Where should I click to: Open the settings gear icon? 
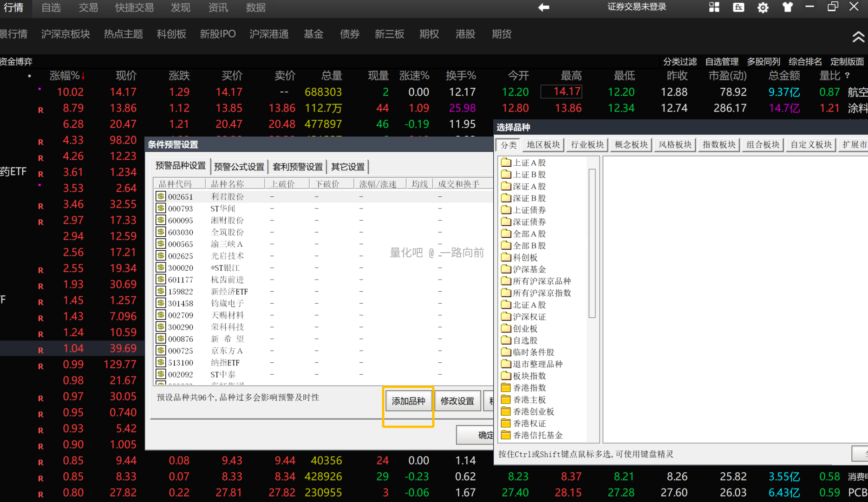coord(763,7)
